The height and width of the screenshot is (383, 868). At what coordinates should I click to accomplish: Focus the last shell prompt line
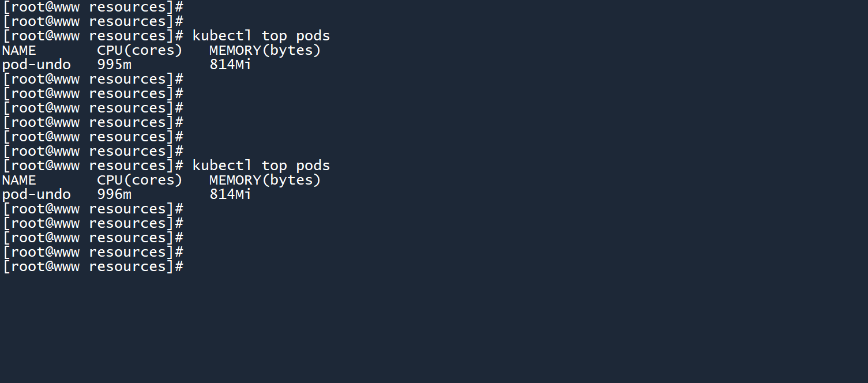click(93, 266)
